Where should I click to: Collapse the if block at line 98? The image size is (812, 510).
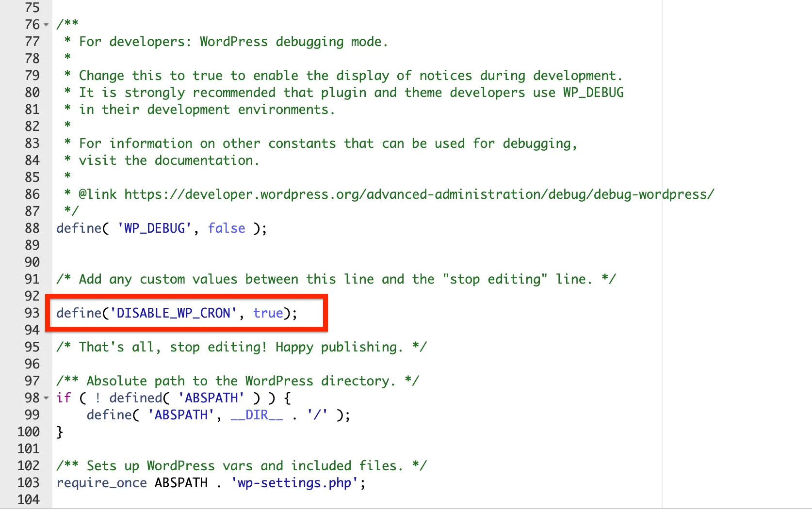pos(46,398)
